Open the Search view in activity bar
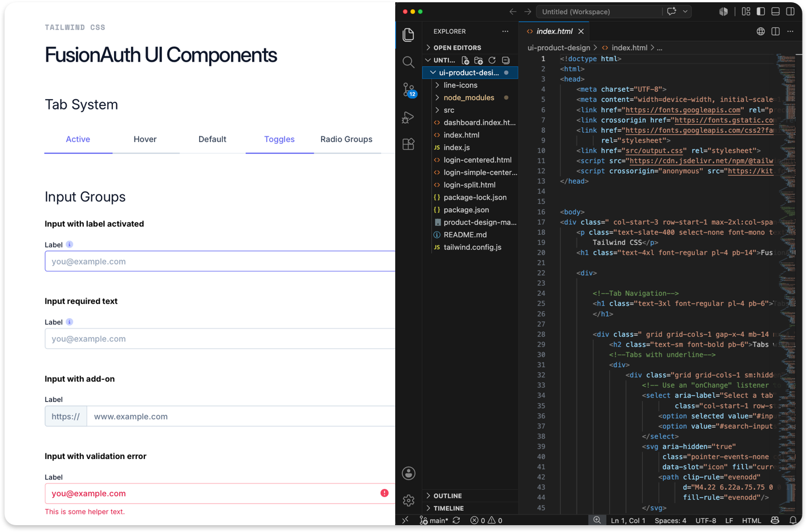Viewport: 807px width, 532px height. pos(408,62)
